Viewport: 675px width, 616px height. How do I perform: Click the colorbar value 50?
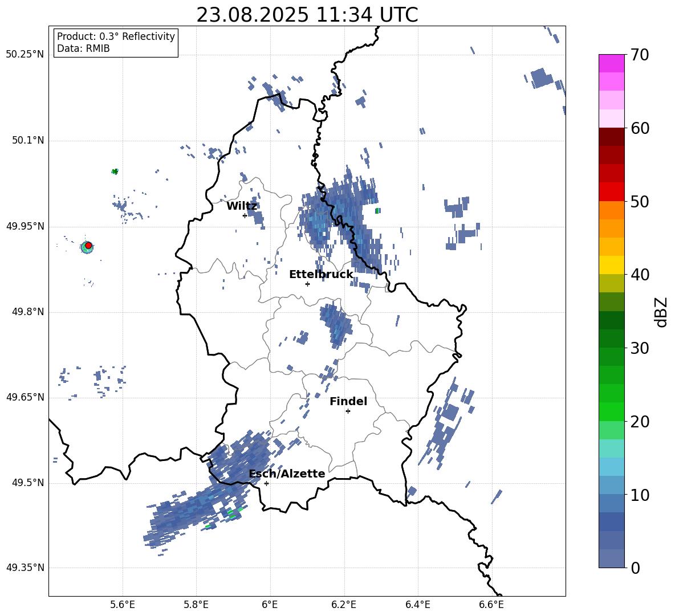[x=640, y=201]
